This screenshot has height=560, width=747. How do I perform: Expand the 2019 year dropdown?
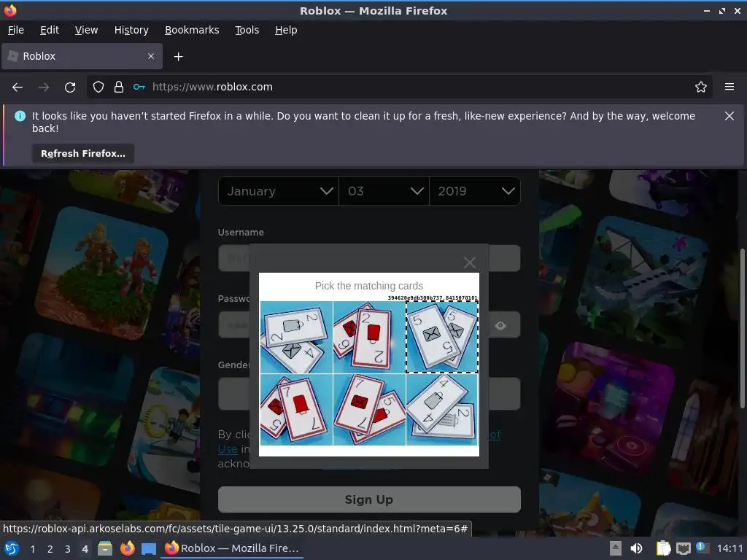pos(475,191)
